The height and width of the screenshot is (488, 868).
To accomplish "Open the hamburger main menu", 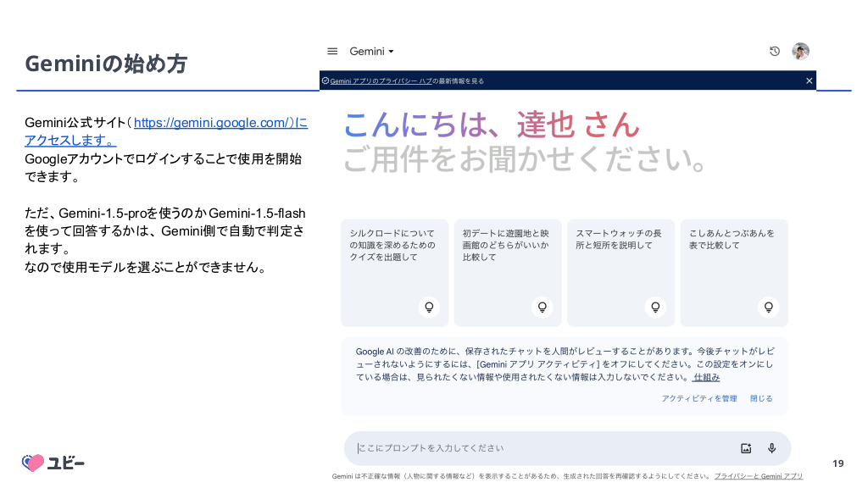I will (x=332, y=52).
